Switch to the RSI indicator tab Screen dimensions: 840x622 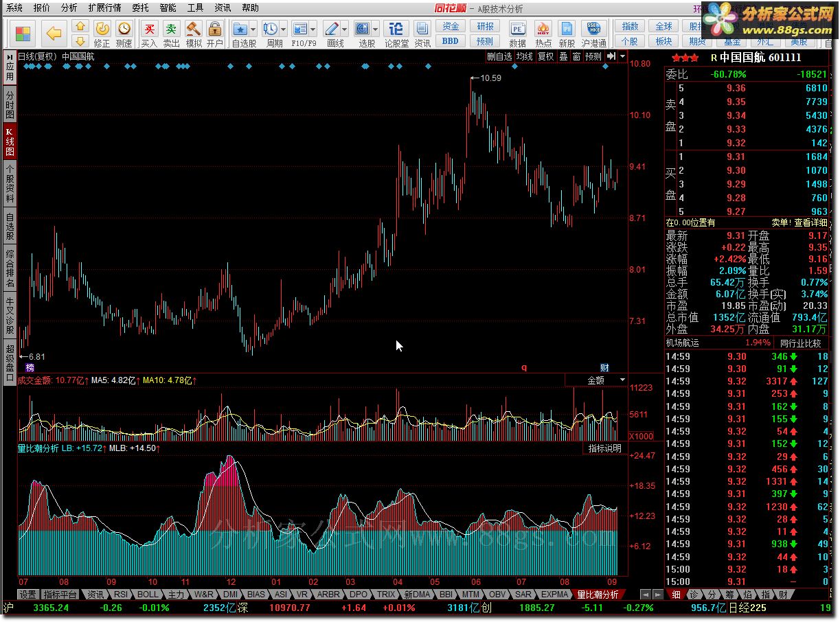[x=120, y=595]
